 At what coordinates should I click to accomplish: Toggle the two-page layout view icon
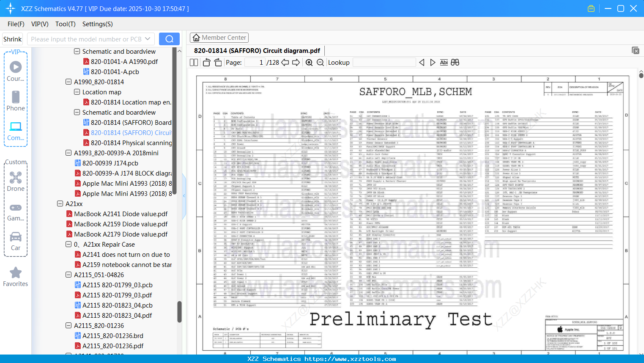click(194, 62)
